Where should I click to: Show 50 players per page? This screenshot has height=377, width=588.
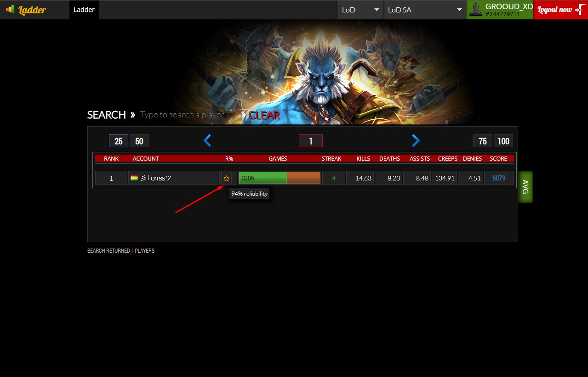(139, 141)
